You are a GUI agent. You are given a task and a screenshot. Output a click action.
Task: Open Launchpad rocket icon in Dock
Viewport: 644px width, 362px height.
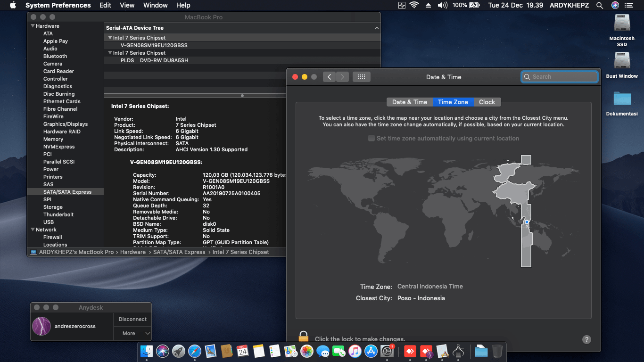pos(179,351)
